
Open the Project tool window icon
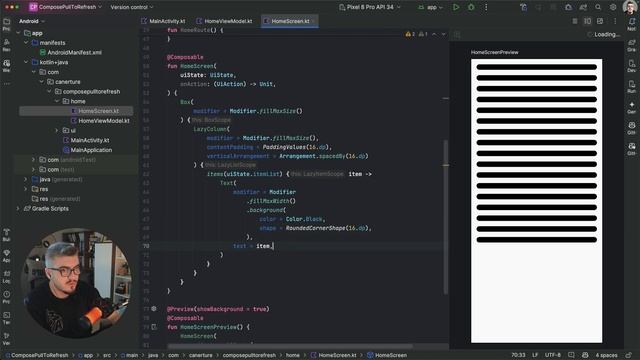click(x=7, y=24)
